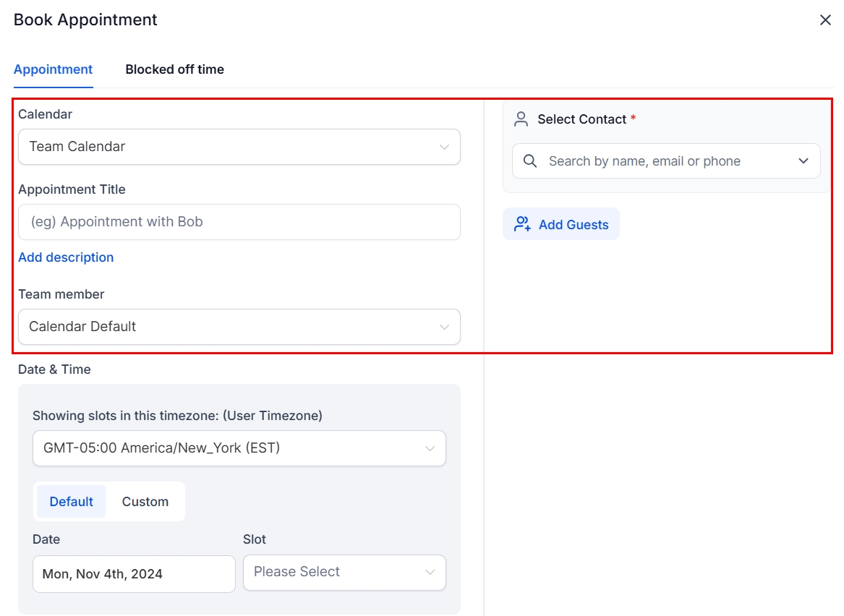This screenshot has width=844, height=616.
Task: Click the Add description link
Action: click(66, 257)
